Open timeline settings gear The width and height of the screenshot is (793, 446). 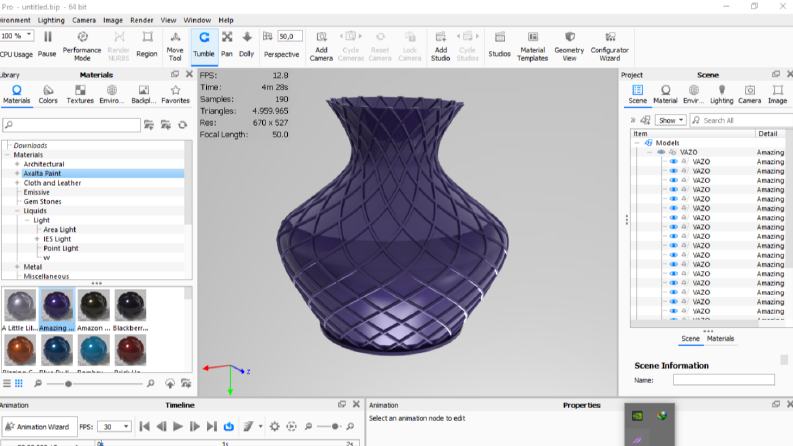pyautogui.click(x=275, y=426)
